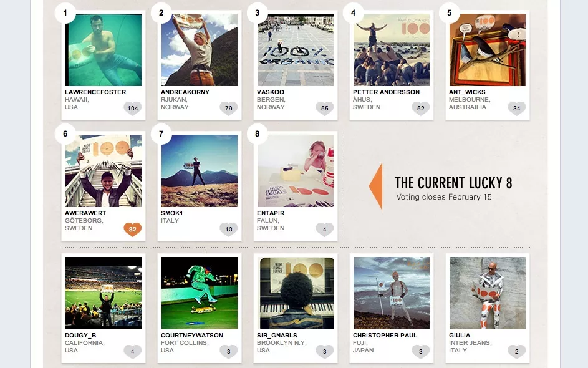Click the COURTNEYWATSON username link
Screen dimensions: 588x368
coord(192,336)
